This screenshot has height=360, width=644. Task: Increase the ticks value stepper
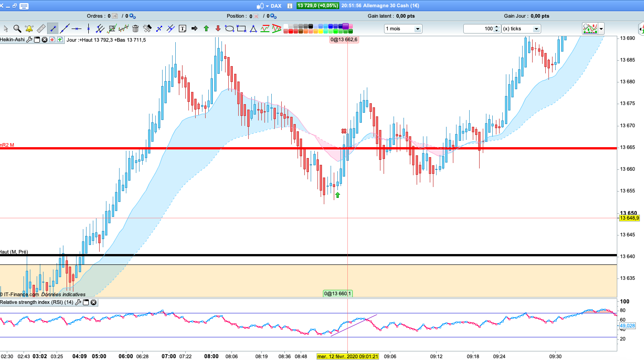coord(497,27)
